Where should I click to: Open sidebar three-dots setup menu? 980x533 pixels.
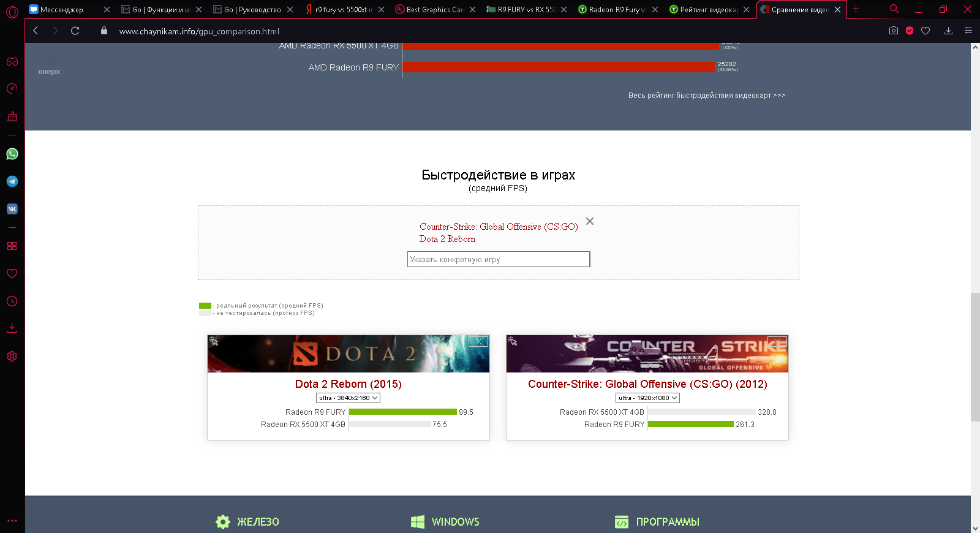(x=12, y=521)
